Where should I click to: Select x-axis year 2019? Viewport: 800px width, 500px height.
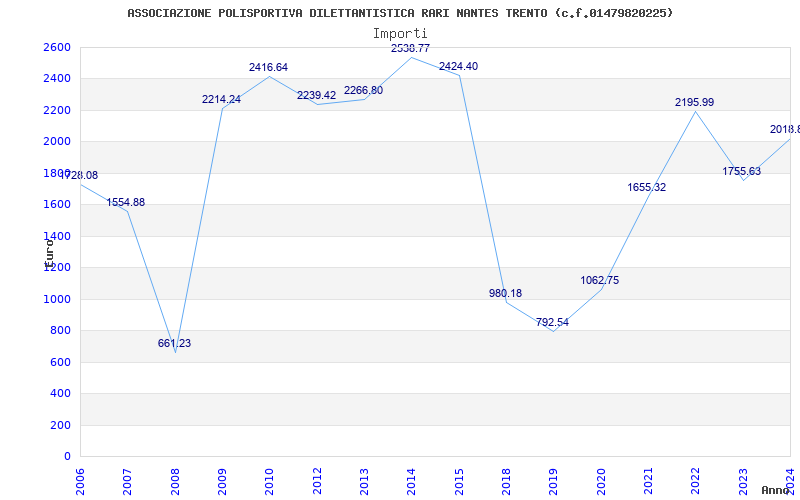pyautogui.click(x=554, y=482)
